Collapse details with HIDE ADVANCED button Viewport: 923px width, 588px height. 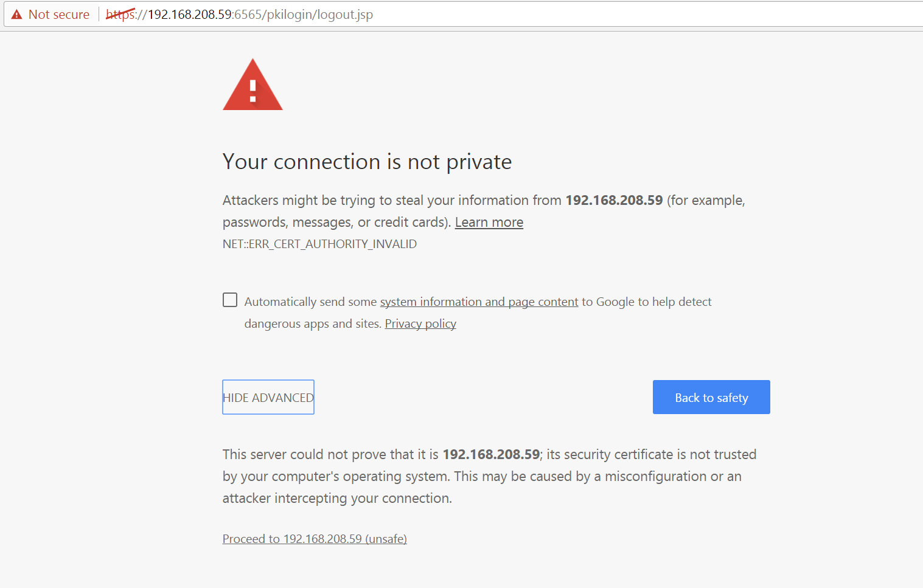[x=268, y=398]
